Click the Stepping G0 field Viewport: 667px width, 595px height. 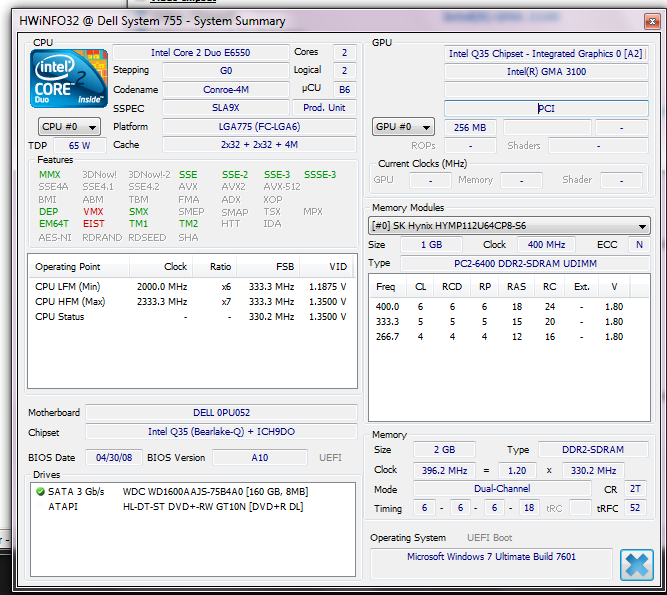225,71
